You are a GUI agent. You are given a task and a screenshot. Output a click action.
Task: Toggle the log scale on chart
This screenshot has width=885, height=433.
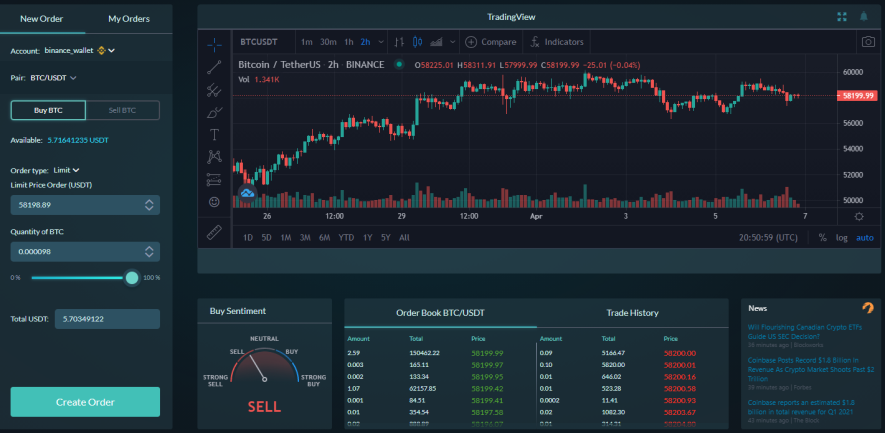point(842,238)
